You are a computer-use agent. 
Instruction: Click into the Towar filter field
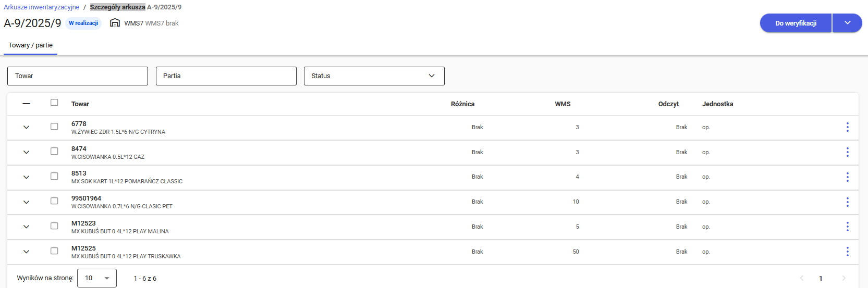pos(77,76)
